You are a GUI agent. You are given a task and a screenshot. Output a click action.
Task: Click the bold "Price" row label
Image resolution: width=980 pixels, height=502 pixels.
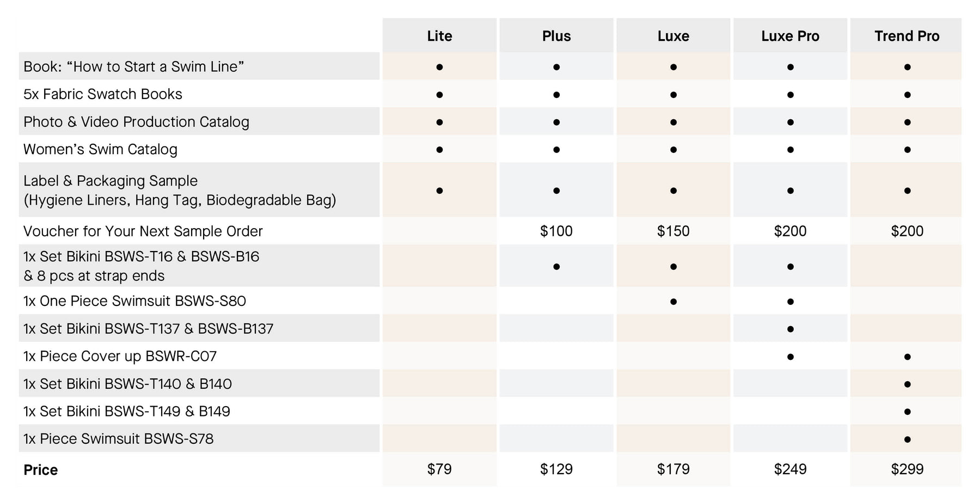point(41,470)
